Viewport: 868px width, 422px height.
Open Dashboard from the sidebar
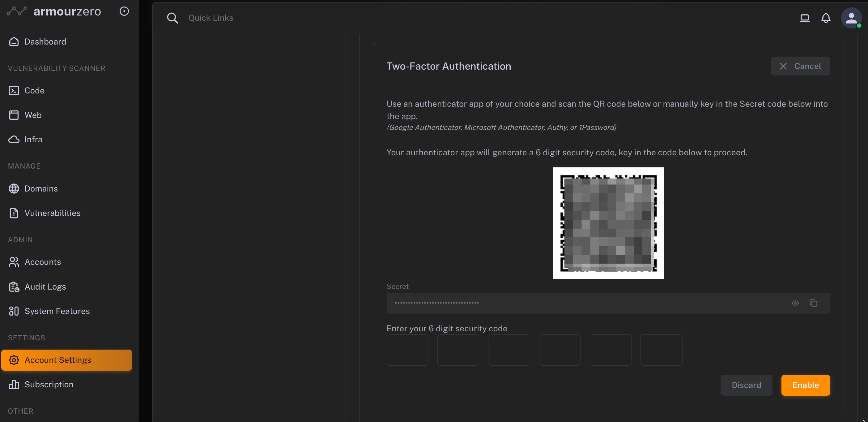tap(45, 41)
